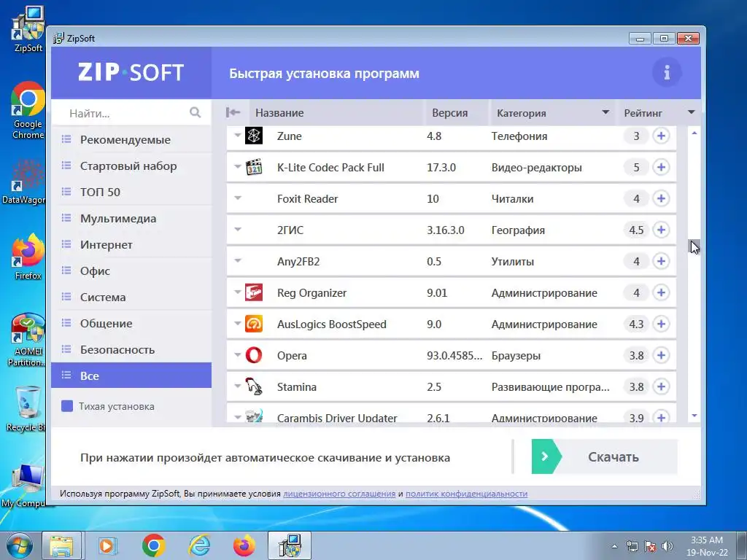Show hidden tray icons arrow
The width and height of the screenshot is (747, 560).
(614, 546)
